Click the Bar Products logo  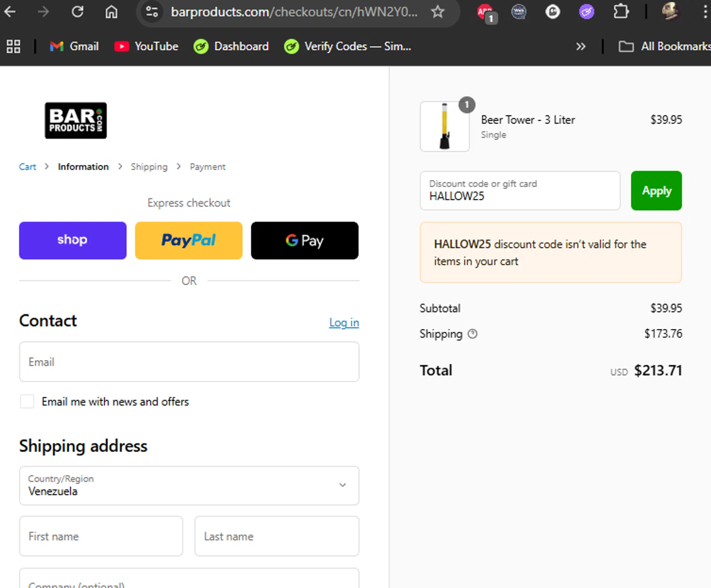tap(76, 120)
